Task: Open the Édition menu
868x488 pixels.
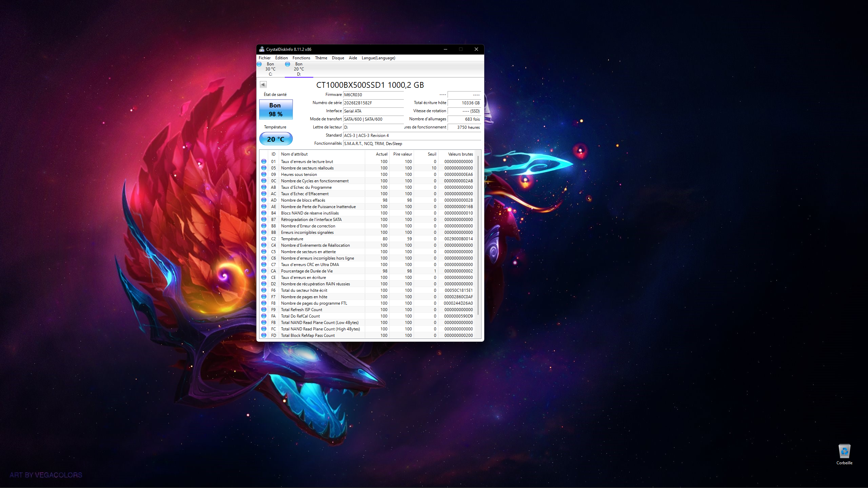Action: pyautogui.click(x=281, y=58)
